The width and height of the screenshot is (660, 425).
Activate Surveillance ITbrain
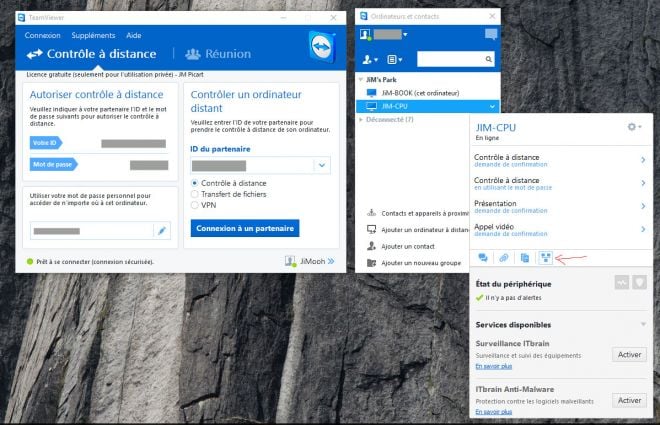[629, 355]
